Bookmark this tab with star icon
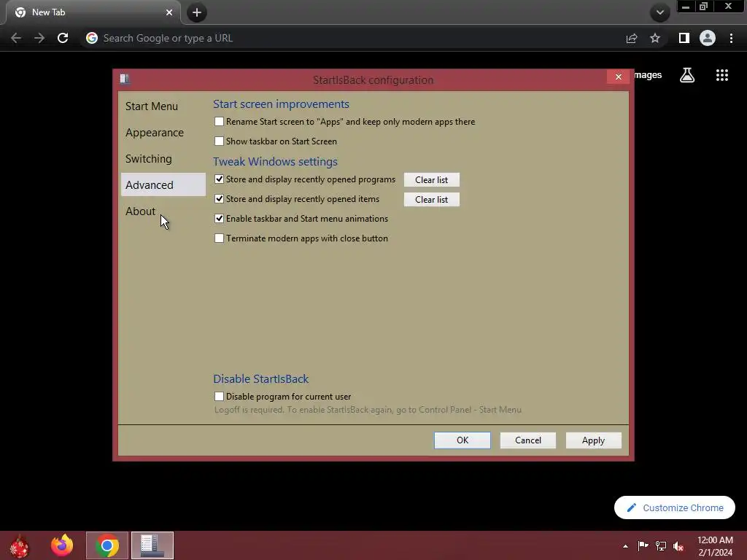 pos(655,38)
